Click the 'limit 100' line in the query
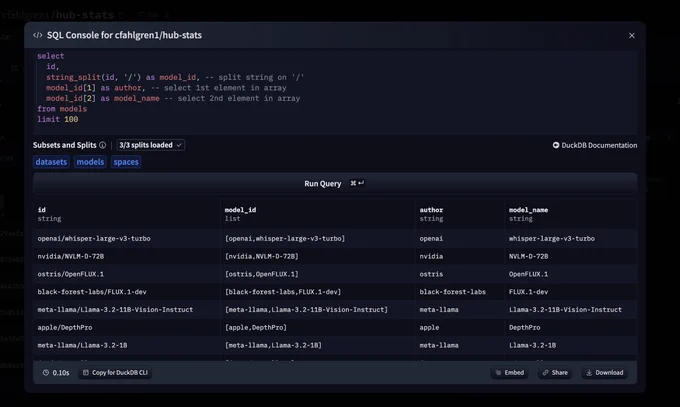 click(x=58, y=119)
